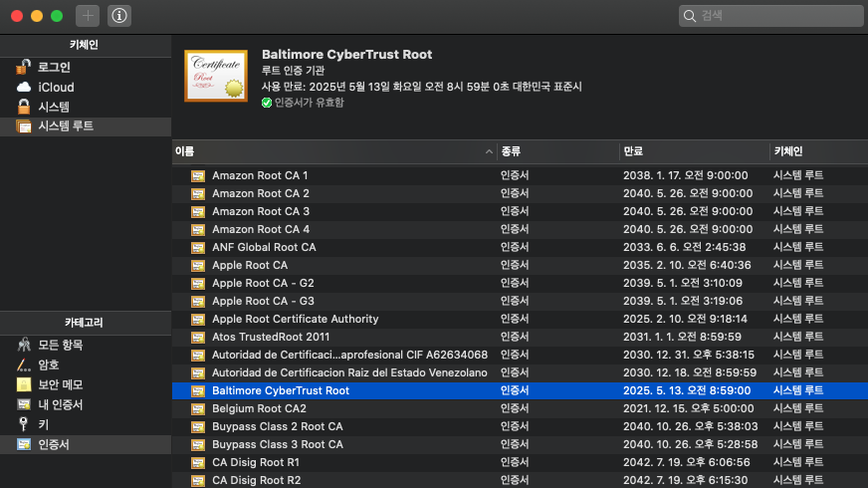Select the 시스템 루트 keychain
This screenshot has height=488, width=868.
point(86,126)
